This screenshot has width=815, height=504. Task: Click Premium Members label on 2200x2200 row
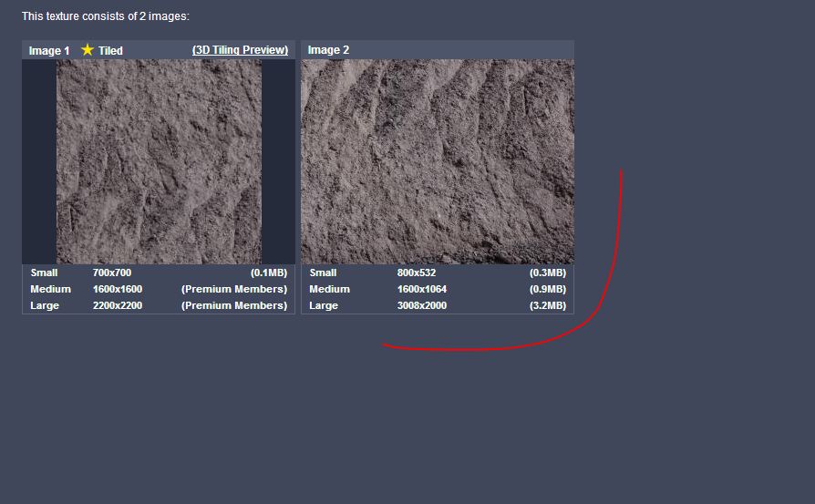234,305
